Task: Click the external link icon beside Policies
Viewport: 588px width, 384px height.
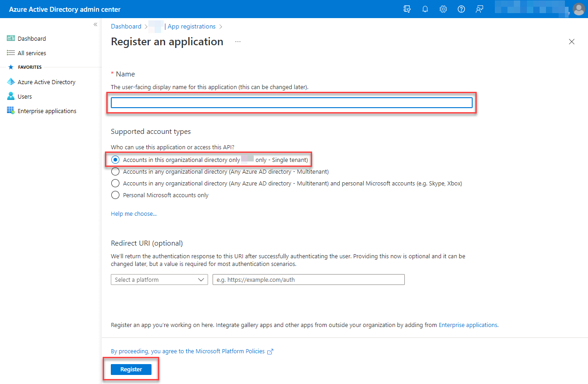Action: tap(270, 351)
